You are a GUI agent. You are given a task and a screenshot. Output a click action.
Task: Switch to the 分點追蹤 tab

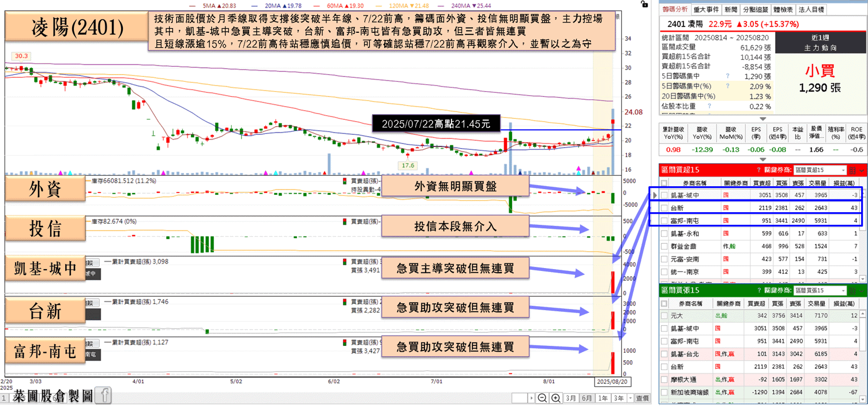pyautogui.click(x=755, y=9)
